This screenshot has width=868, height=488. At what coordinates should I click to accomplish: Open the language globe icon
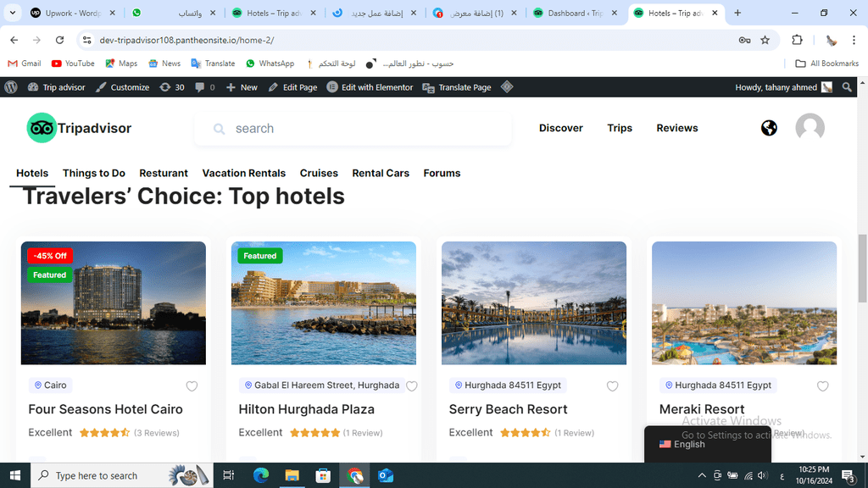point(769,128)
